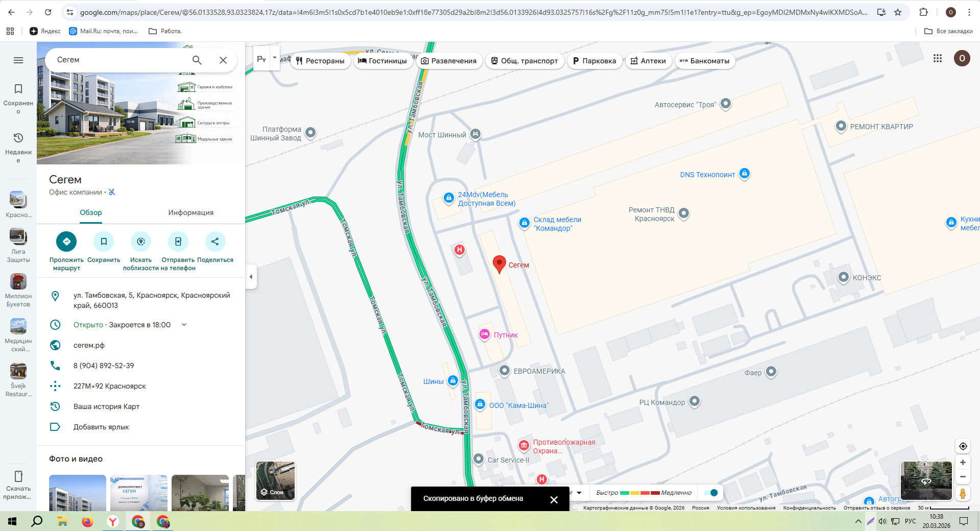The width and height of the screenshot is (980, 531).
Task: Click the route directions icon
Action: point(66,242)
